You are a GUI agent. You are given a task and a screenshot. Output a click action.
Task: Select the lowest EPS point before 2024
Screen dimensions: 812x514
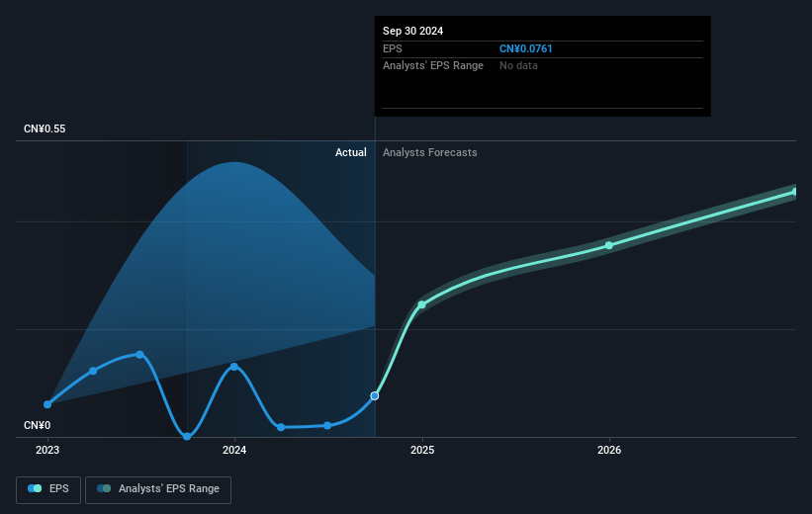tap(187, 436)
